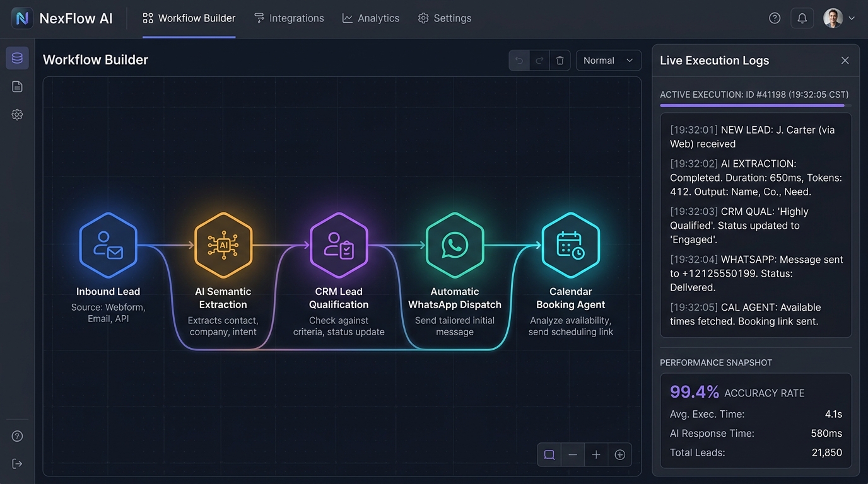Click the help question mark icon in header
Viewport: 868px width, 484px height.
pyautogui.click(x=775, y=18)
